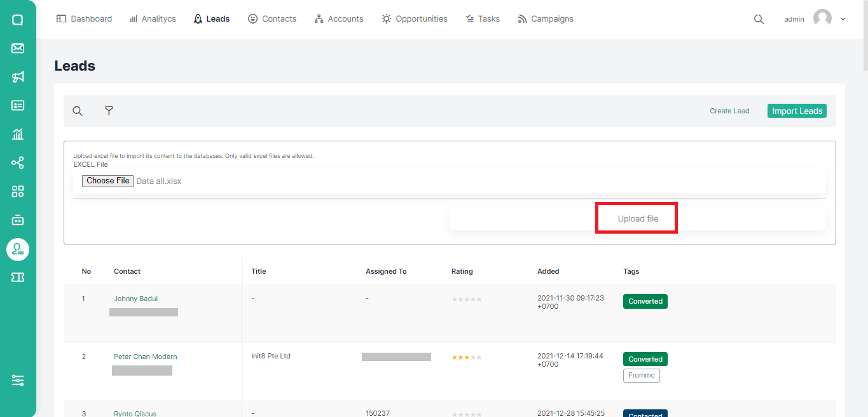
Task: Click the Choose File button
Action: tap(108, 181)
